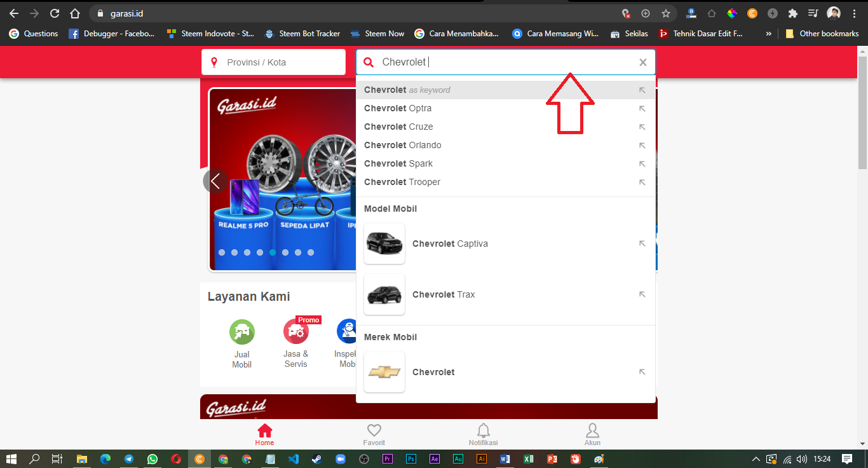
Task: Bookmark this page with the star icon
Action: pos(665,13)
